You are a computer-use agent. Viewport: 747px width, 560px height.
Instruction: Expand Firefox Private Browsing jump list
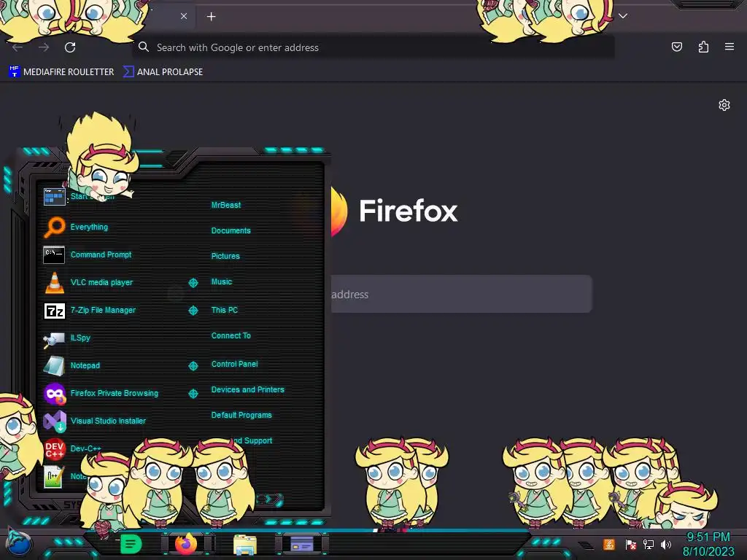point(193,393)
